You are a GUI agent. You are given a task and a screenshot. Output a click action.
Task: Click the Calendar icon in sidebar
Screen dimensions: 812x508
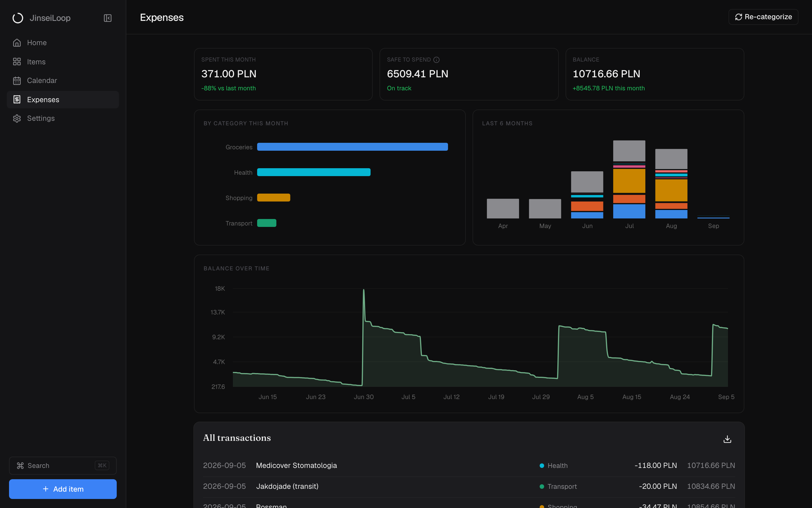(x=17, y=81)
